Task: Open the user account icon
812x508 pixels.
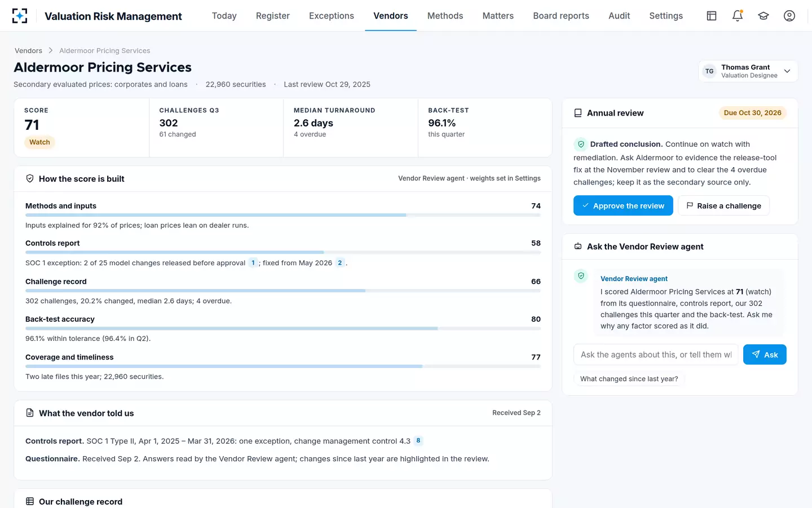Action: point(789,16)
